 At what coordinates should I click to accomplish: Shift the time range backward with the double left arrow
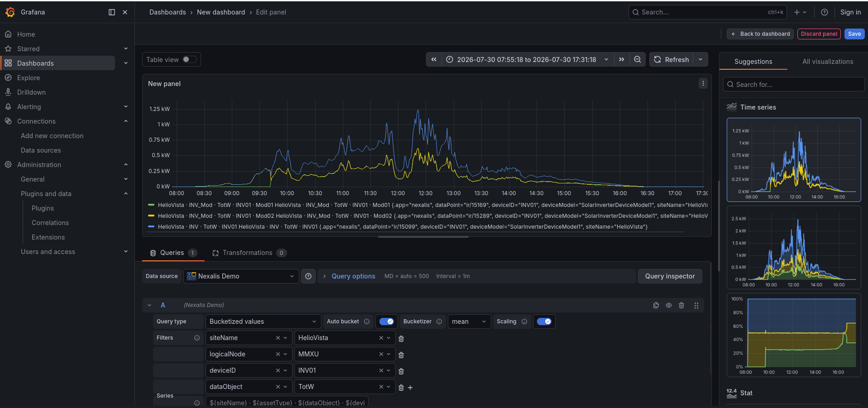tap(434, 59)
